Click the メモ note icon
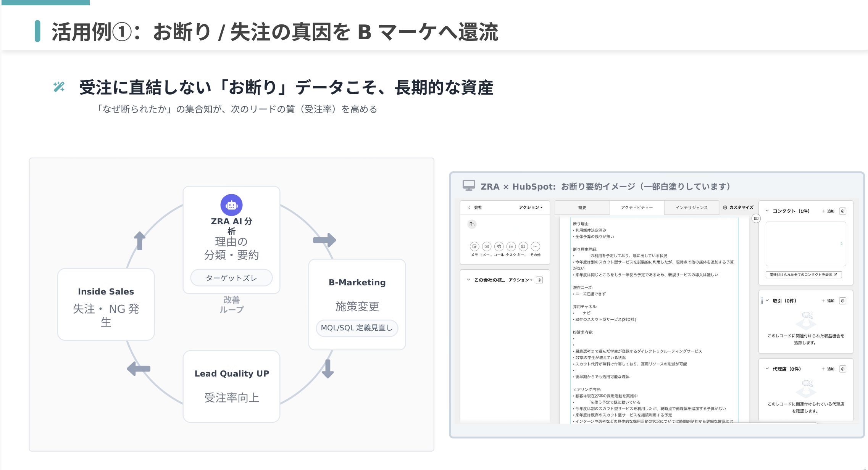The height and width of the screenshot is (470, 868). pyautogui.click(x=474, y=246)
